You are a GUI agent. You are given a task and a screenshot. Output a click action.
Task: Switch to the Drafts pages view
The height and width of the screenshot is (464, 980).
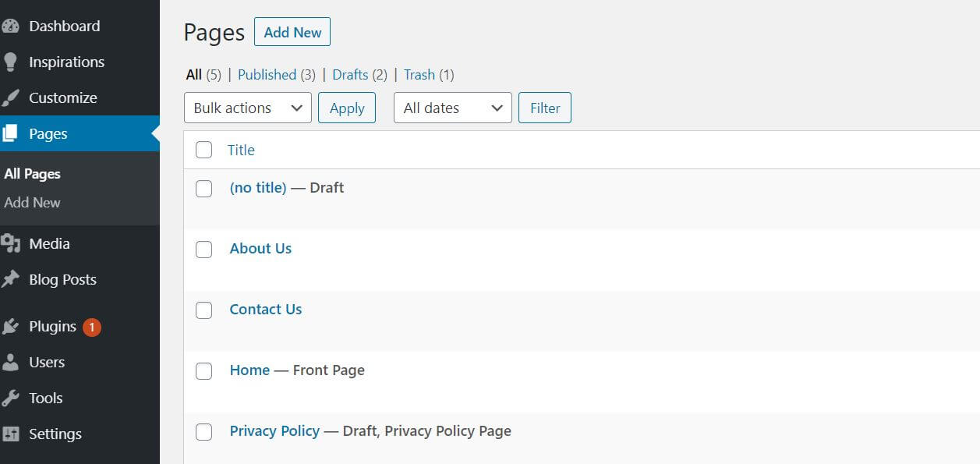[350, 75]
